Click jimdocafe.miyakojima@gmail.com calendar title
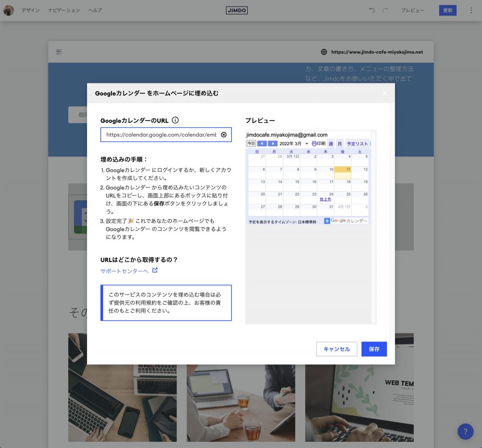The width and height of the screenshot is (482, 448). [x=287, y=135]
